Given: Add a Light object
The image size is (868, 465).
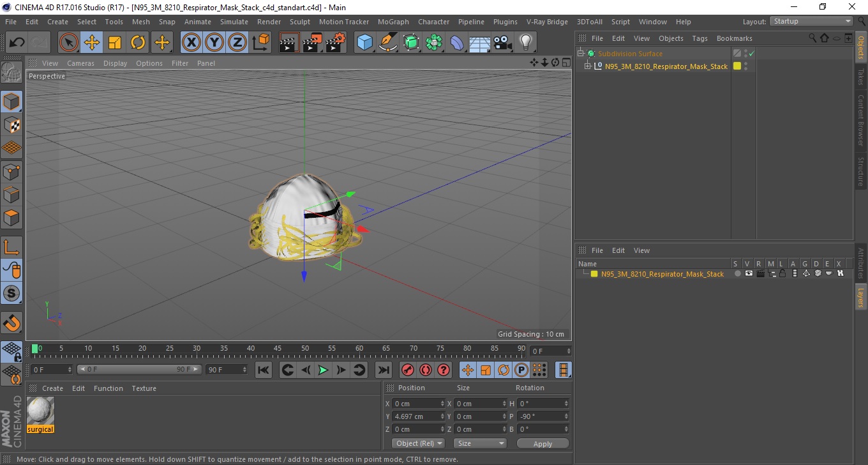Looking at the screenshot, I should tap(525, 43).
